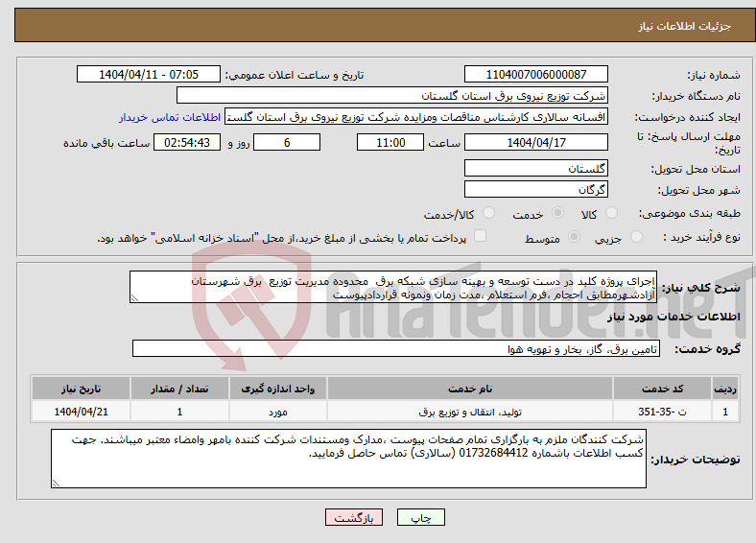The width and height of the screenshot is (756, 543).
Task: Select the متوسط purchase type radio
Action: pyautogui.click(x=574, y=236)
